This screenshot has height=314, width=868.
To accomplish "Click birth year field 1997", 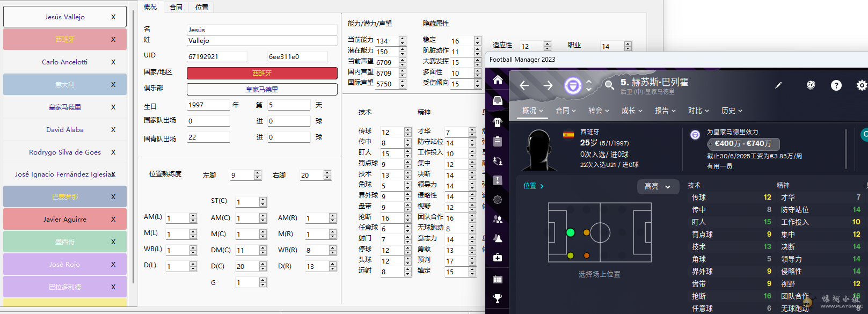I will 208,105.
